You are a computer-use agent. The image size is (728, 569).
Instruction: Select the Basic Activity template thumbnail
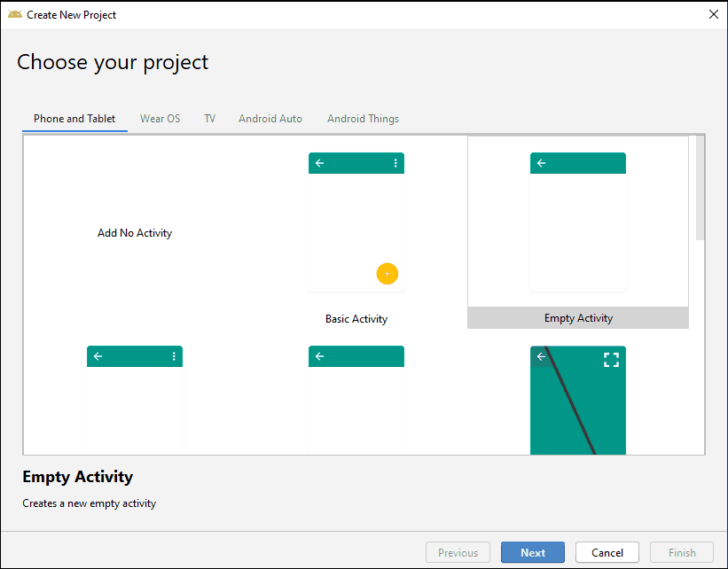pyautogui.click(x=356, y=222)
